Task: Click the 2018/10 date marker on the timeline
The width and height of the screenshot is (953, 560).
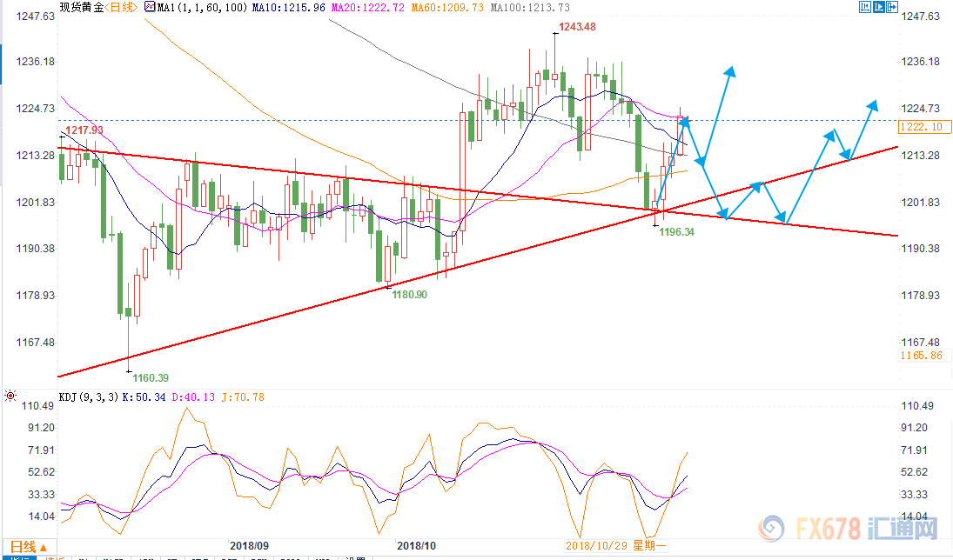Action: pos(416,545)
